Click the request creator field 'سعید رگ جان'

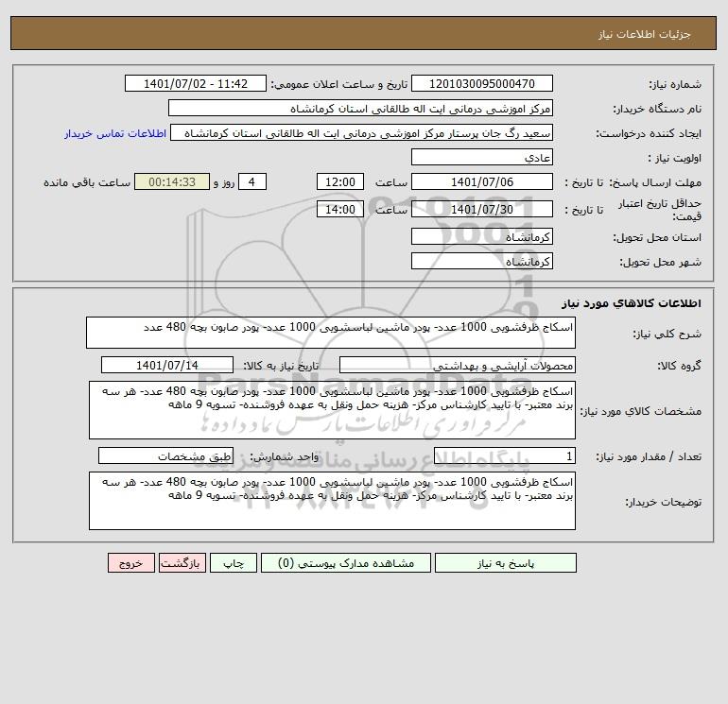(x=362, y=132)
